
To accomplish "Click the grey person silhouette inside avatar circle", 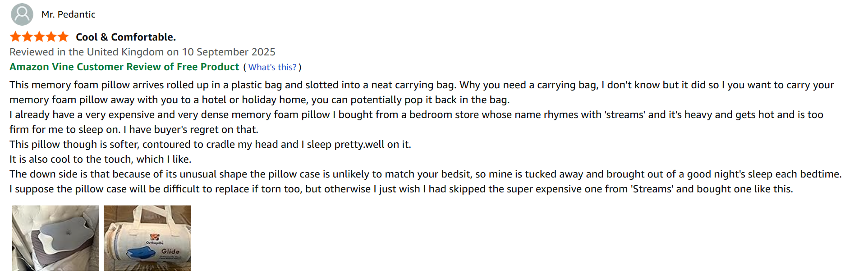I will coord(21,14).
